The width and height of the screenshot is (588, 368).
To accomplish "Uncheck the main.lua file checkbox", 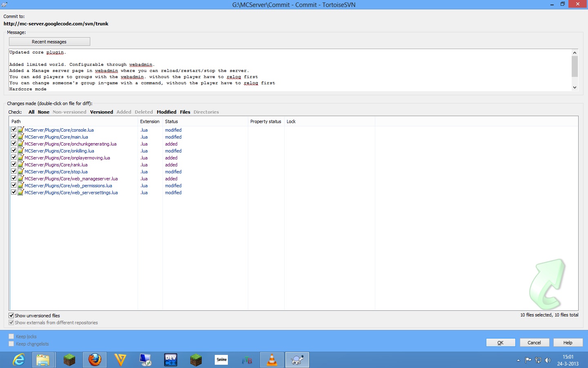I will point(14,137).
